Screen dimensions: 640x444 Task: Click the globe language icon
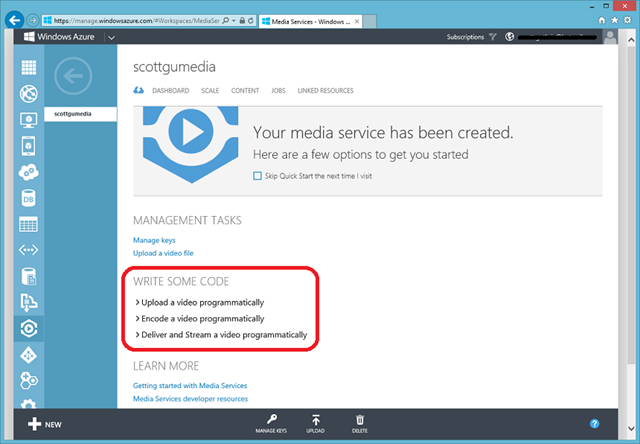509,37
